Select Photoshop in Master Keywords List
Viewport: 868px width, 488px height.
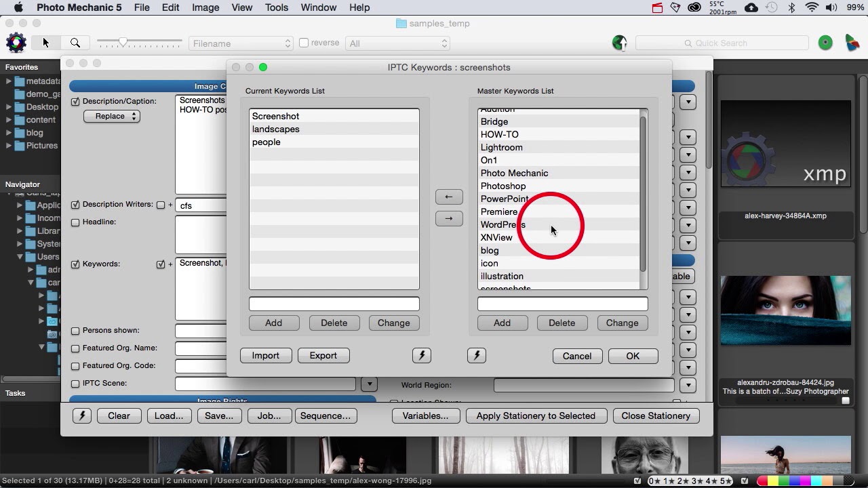(x=559, y=186)
